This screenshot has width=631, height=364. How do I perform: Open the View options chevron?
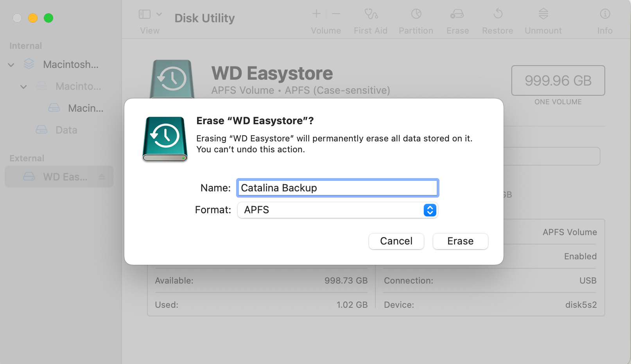158,14
